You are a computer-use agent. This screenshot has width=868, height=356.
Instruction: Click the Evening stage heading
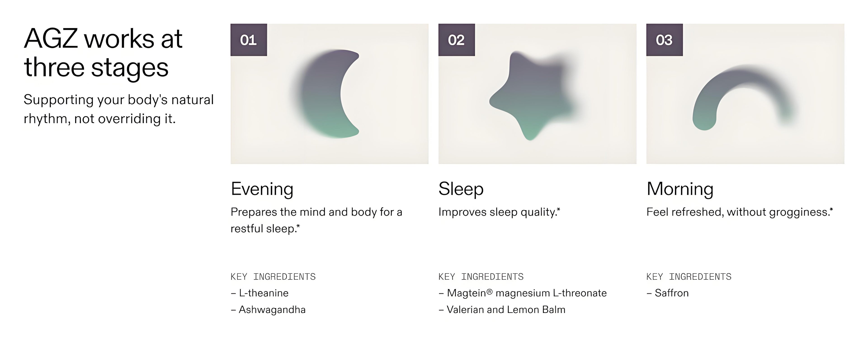pos(262,189)
